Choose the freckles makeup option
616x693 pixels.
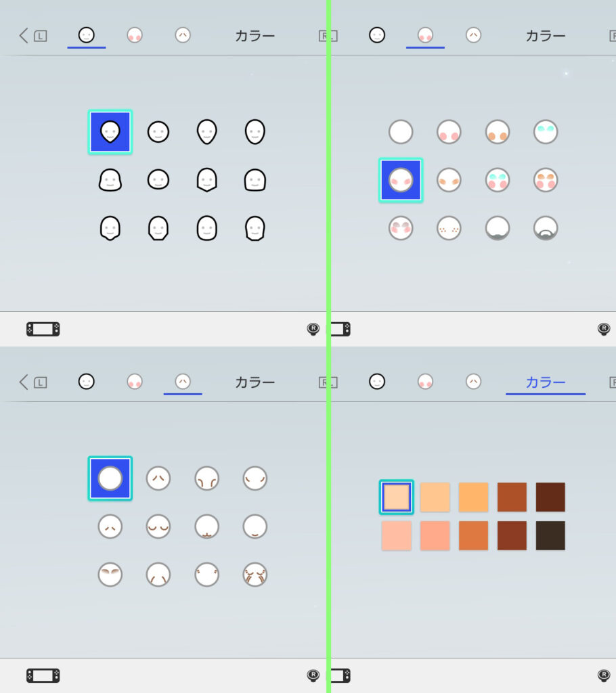coord(449,228)
